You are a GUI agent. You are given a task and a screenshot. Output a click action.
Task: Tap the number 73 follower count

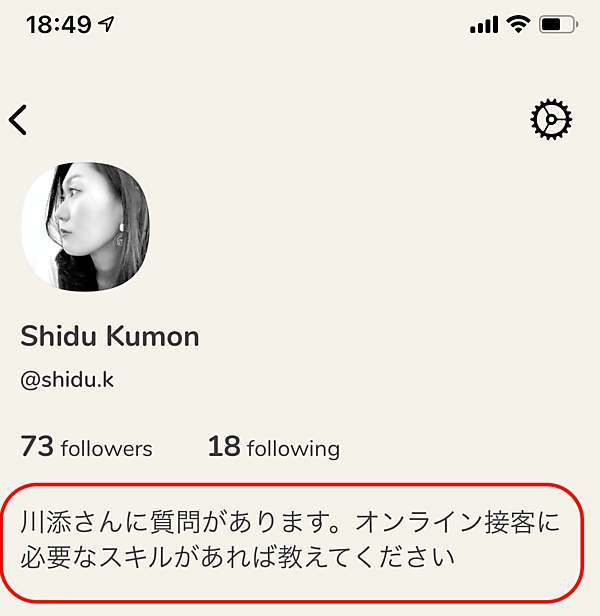[37, 446]
